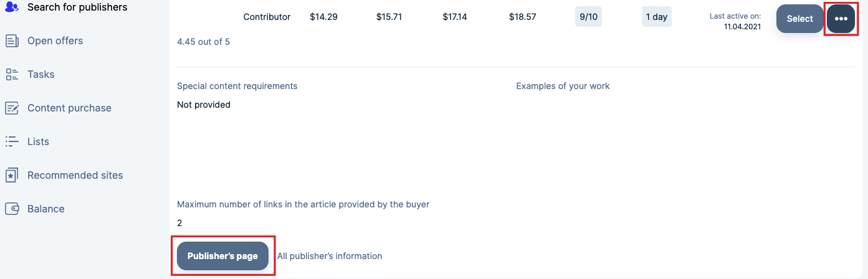
Task: Click the Lists bullet icon
Action: pyautogui.click(x=12, y=142)
